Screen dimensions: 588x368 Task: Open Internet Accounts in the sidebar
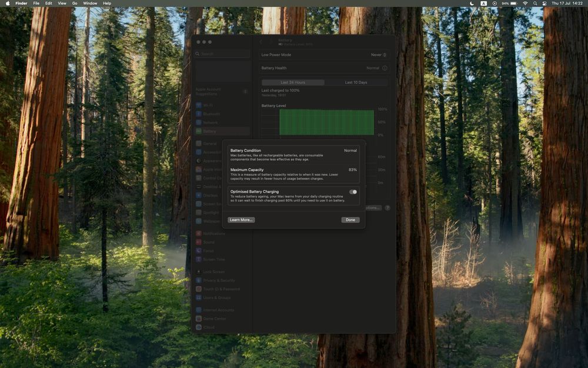point(222,310)
